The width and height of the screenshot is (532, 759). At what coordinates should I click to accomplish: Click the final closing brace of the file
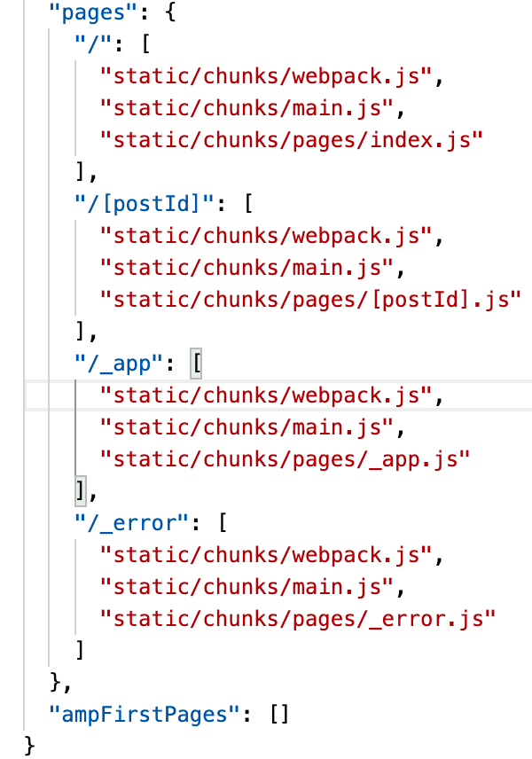coord(28,746)
